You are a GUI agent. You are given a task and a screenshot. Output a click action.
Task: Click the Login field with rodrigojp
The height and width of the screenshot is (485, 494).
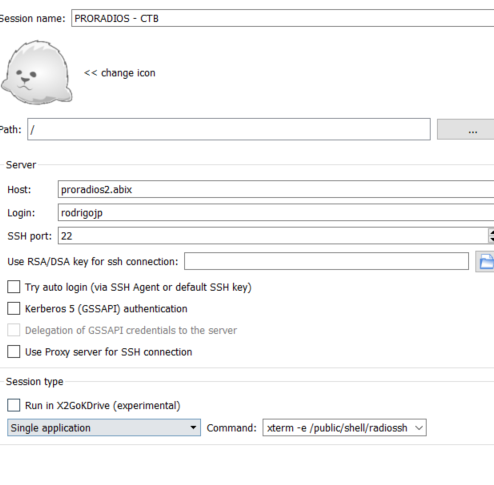(x=276, y=213)
